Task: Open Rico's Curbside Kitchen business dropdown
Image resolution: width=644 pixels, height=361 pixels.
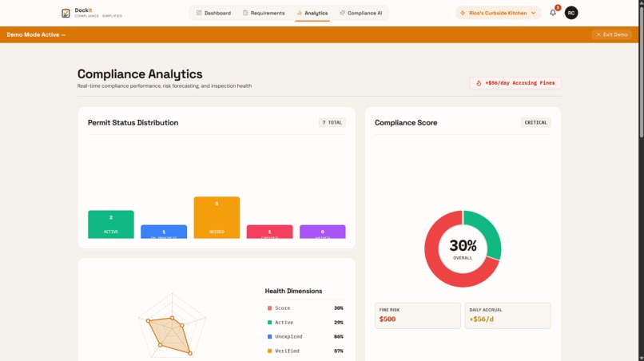Action: [499, 13]
